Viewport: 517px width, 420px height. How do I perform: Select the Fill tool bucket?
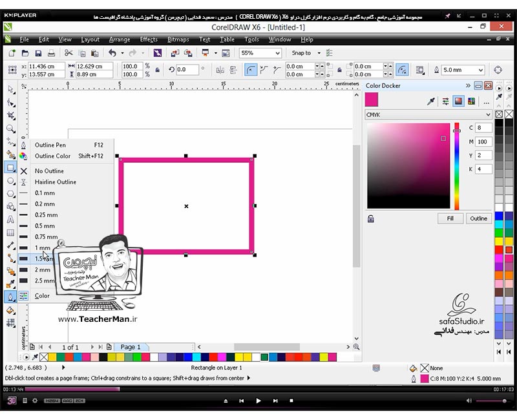tap(11, 311)
